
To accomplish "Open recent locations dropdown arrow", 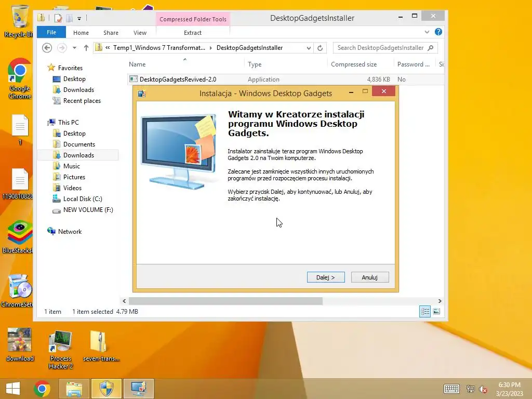I will click(x=74, y=48).
